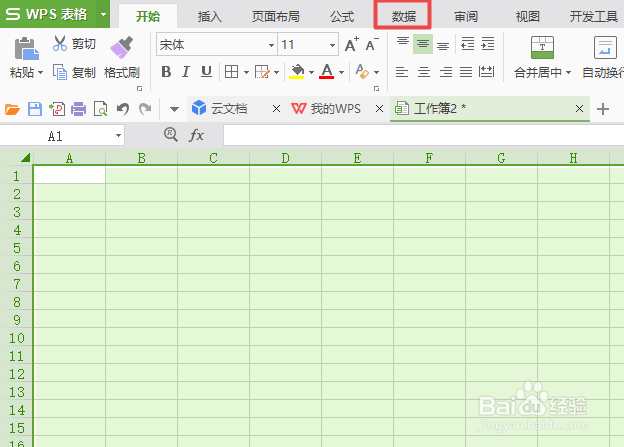Click the export to PDF icon

(57, 109)
